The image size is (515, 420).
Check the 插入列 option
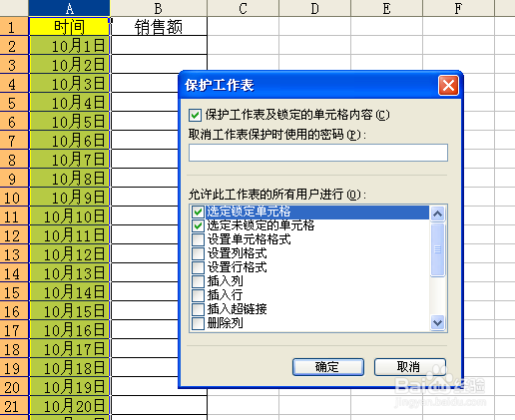198,281
